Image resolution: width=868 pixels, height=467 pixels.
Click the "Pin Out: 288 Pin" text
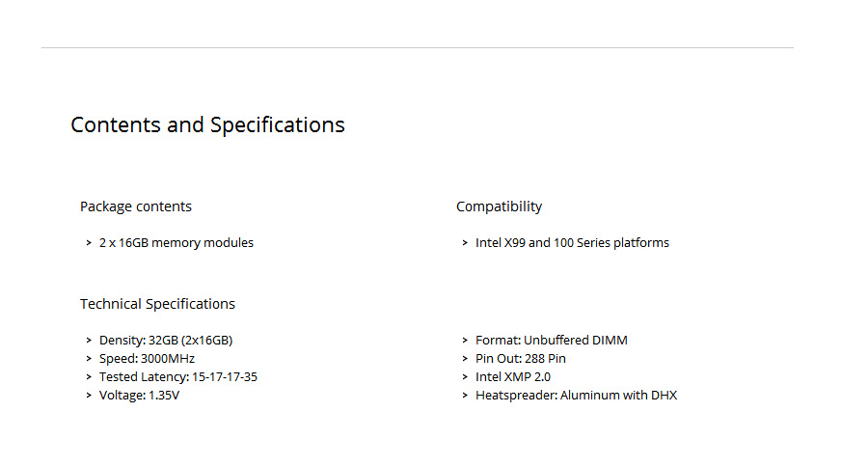pyautogui.click(x=521, y=359)
